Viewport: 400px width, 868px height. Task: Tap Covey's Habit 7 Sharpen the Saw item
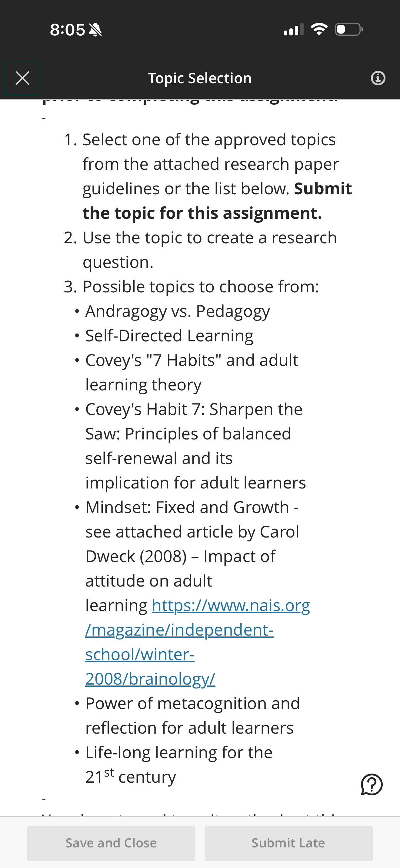[x=196, y=446]
